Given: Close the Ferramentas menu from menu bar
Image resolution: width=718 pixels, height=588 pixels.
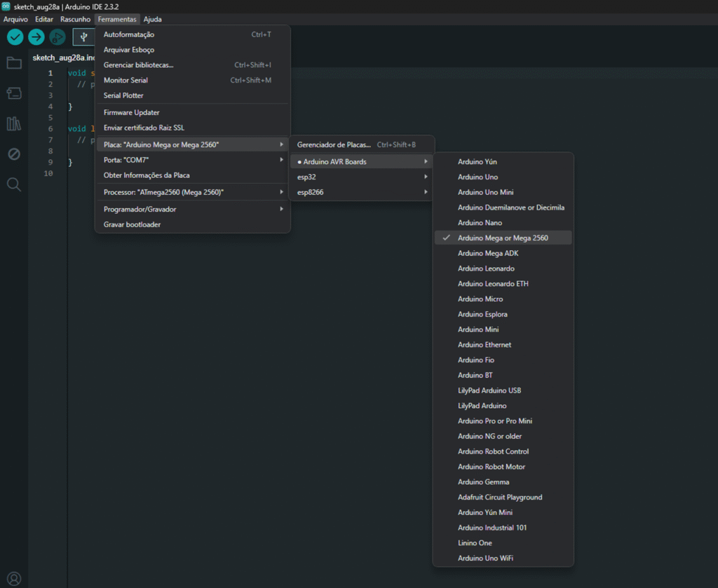Looking at the screenshot, I should (x=117, y=19).
